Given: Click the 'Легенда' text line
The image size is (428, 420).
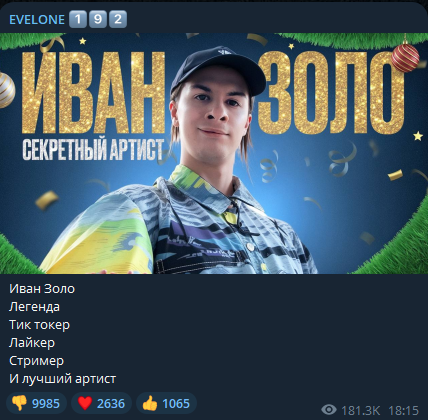Looking at the screenshot, I should 34,307.
